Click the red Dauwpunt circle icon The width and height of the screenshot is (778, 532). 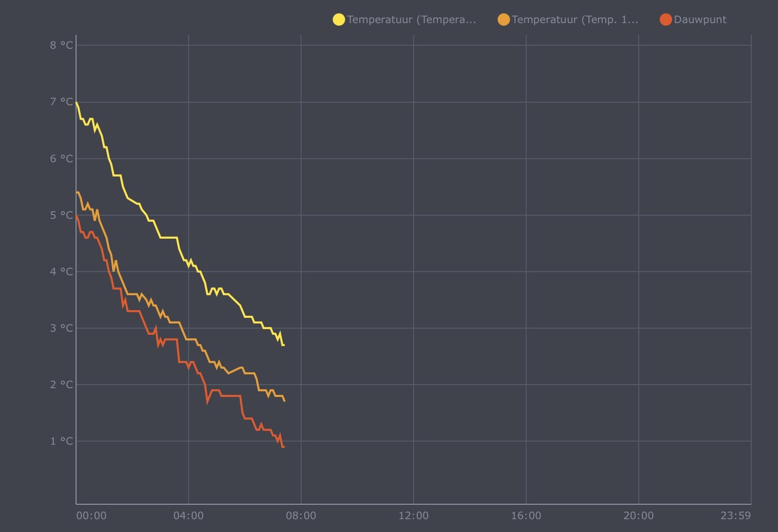[x=666, y=20]
